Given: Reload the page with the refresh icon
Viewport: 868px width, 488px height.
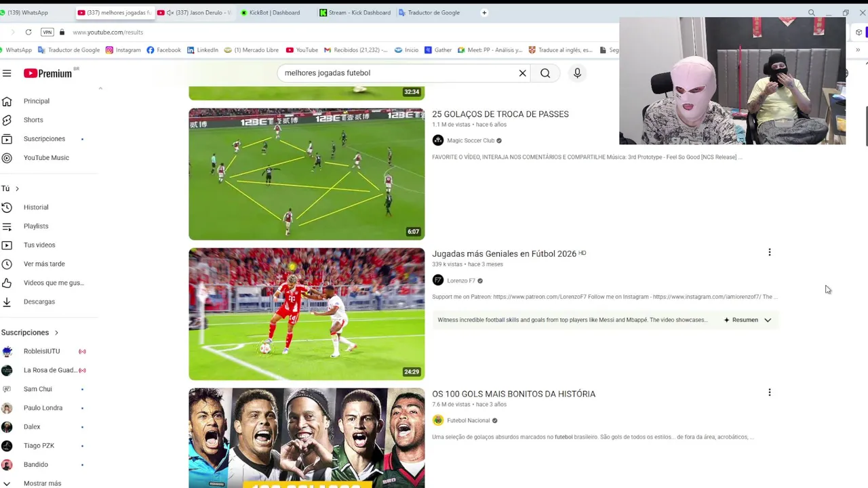Looking at the screenshot, I should tap(28, 32).
